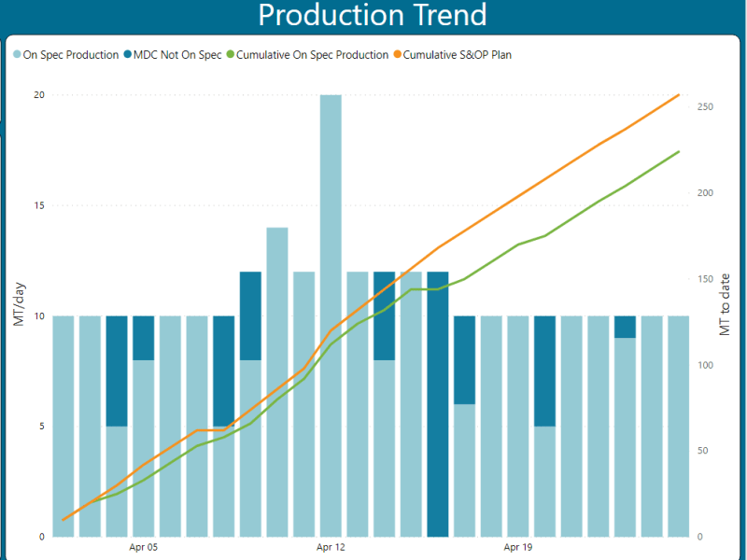Select the MDC Not On Spec legend label
Viewport: 747px width, 560px height.
[177, 55]
